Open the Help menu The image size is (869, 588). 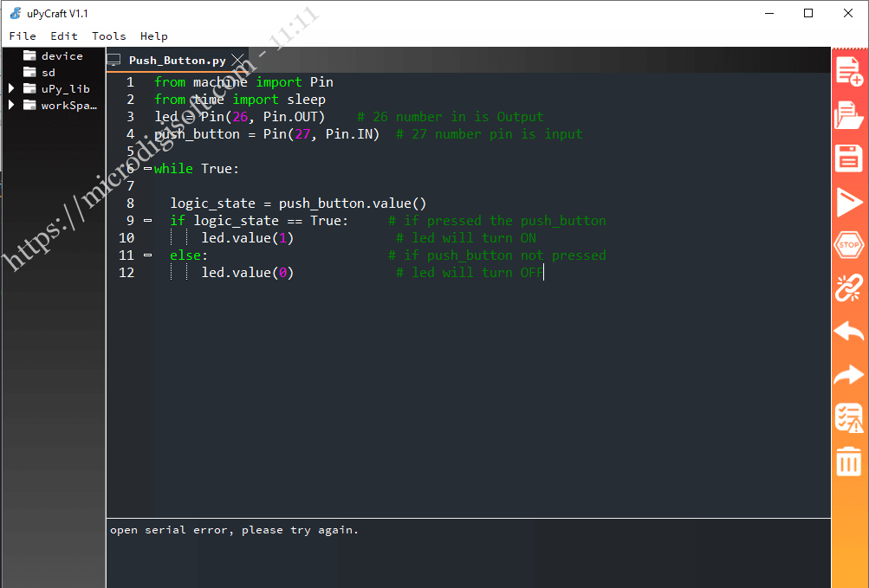click(x=153, y=36)
